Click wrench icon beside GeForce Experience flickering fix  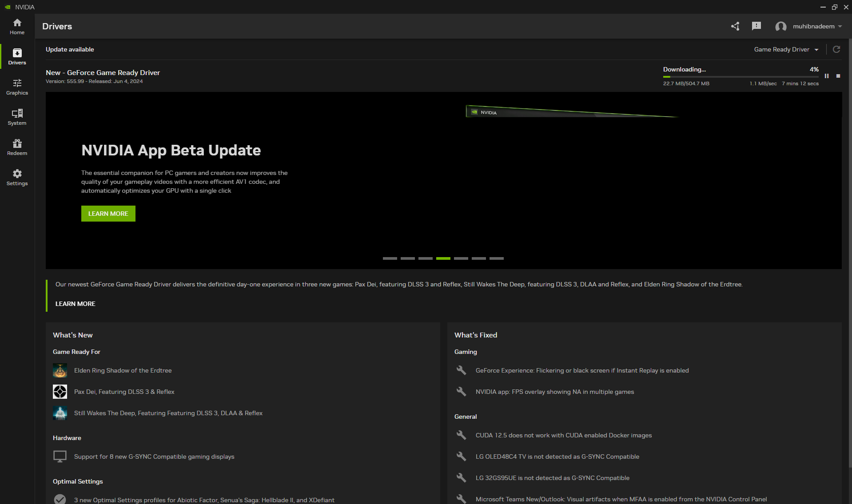coord(462,370)
